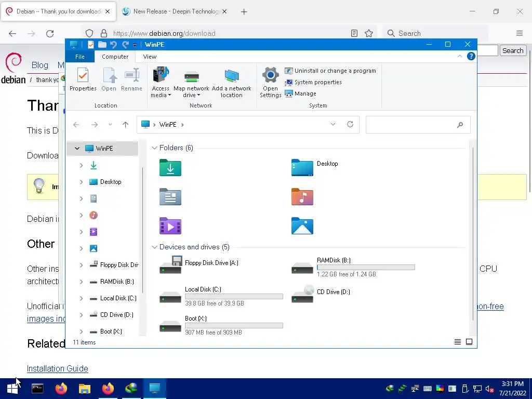Switch to the View ribbon tab

coord(150,57)
